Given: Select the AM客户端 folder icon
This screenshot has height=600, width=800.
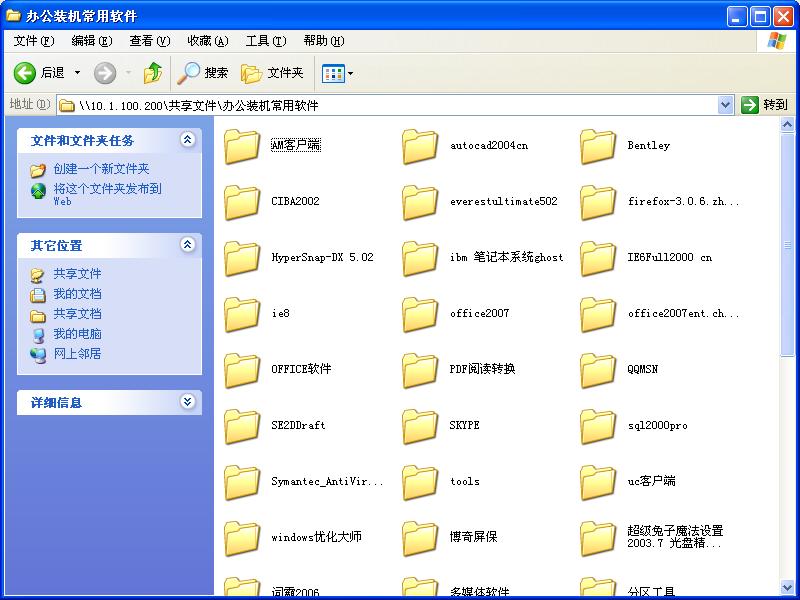Looking at the screenshot, I should point(242,146).
